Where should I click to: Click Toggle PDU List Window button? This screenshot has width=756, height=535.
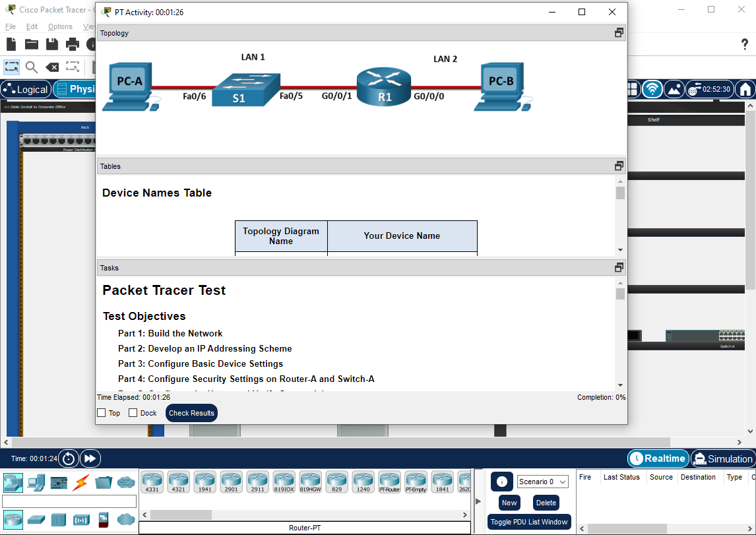529,522
